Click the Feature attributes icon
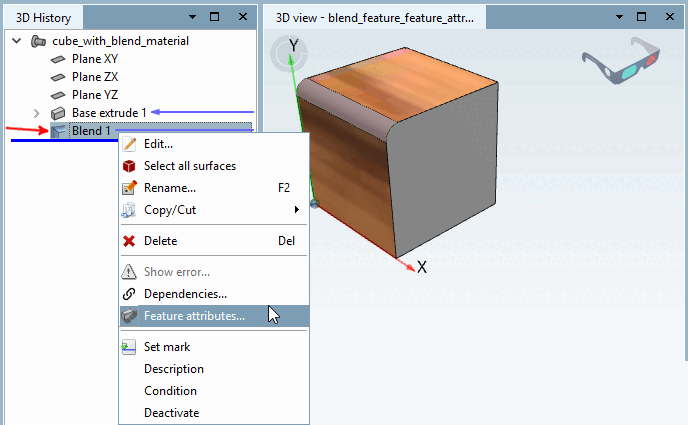The image size is (688, 425). pyautogui.click(x=129, y=316)
